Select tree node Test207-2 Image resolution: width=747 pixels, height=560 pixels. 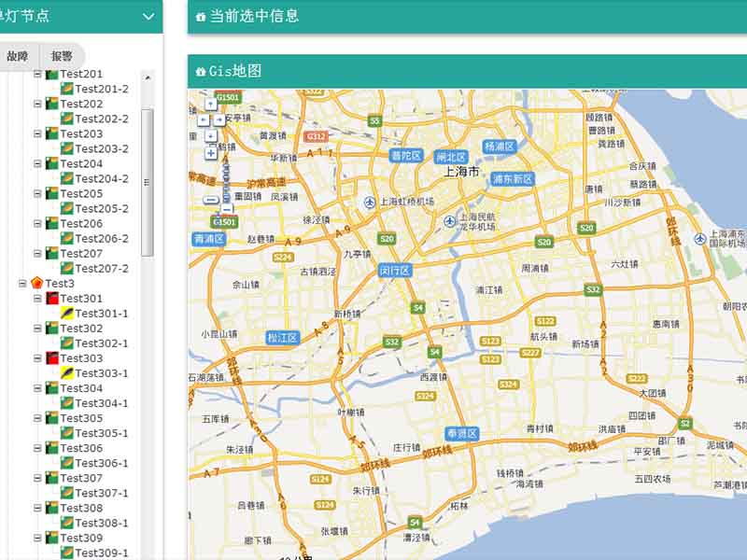point(102,269)
